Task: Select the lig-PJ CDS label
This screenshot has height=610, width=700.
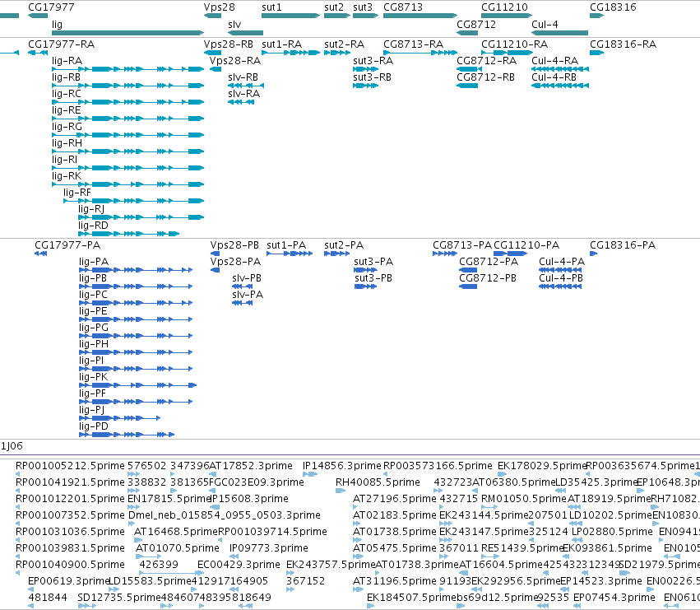Action: (92, 410)
